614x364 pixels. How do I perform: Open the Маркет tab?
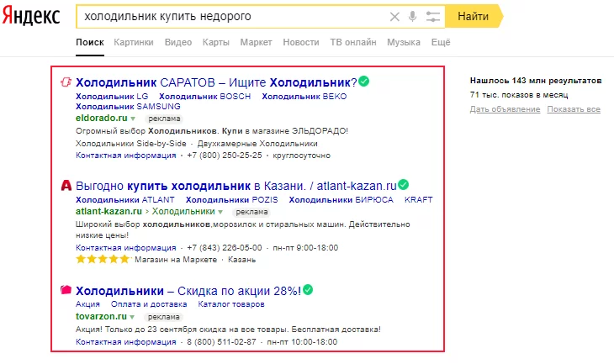[256, 42]
